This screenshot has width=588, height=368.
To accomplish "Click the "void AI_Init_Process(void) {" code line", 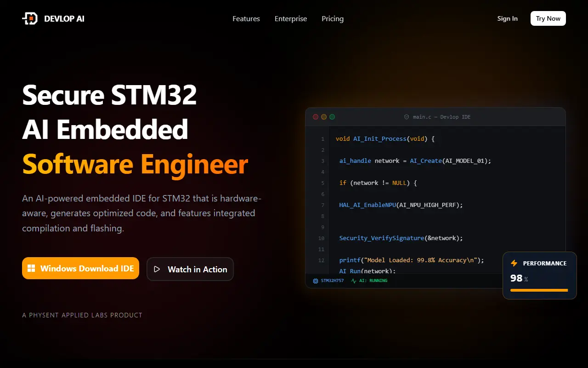I will click(385, 138).
